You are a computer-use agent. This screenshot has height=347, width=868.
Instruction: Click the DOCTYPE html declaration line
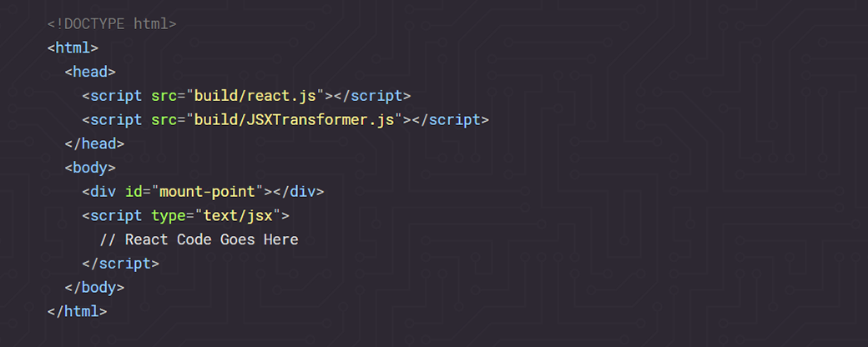click(112, 23)
